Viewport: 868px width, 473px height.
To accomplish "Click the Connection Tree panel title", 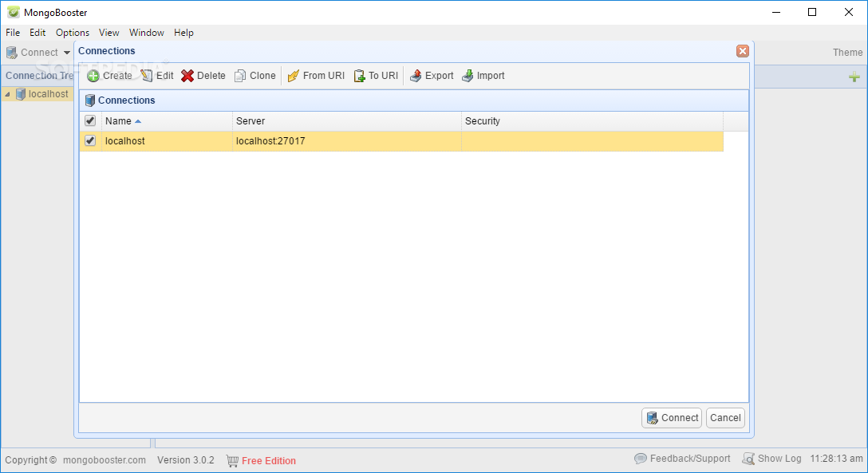I will click(39, 76).
